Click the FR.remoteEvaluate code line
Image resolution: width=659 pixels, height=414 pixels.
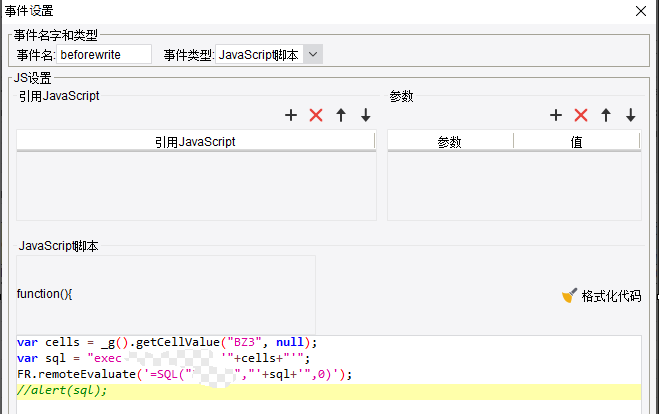click(185, 374)
